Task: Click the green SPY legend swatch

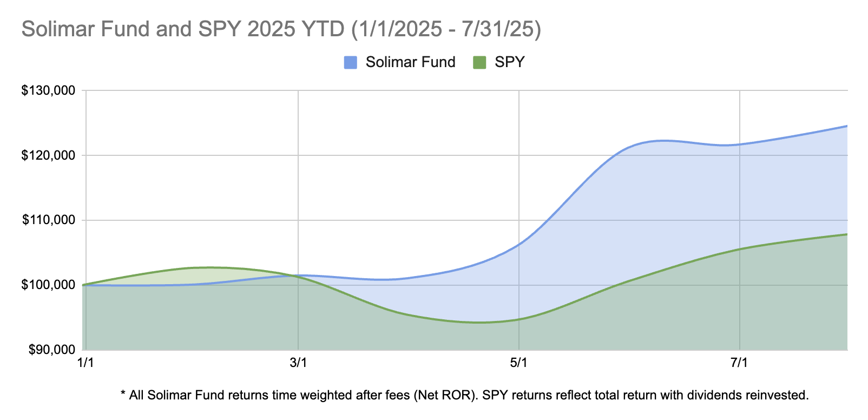Action: tap(479, 62)
